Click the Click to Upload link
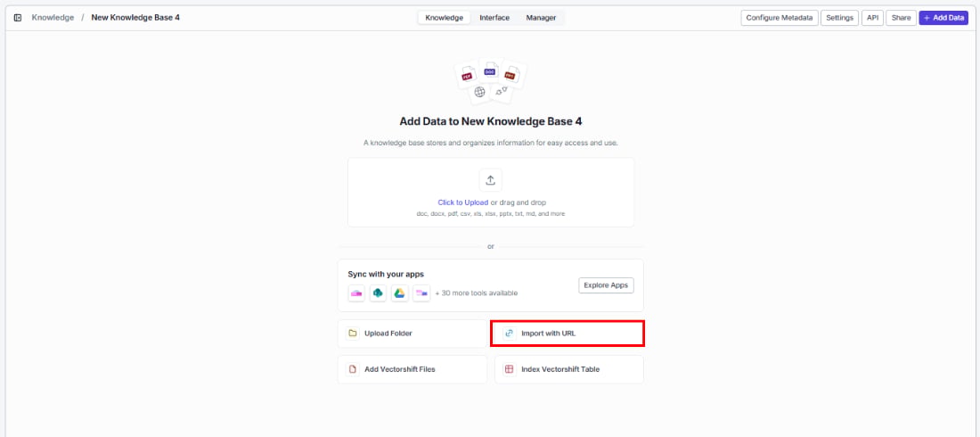This screenshot has height=437, width=980. [x=463, y=202]
